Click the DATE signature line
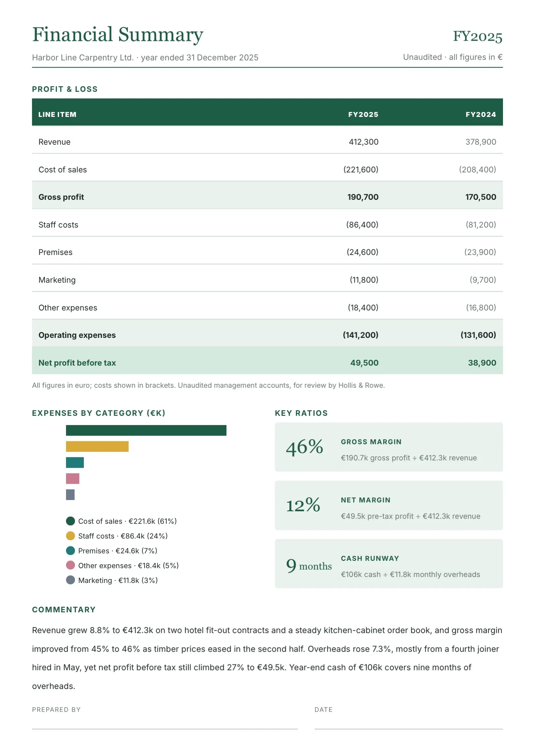The image size is (535, 756). [409, 729]
